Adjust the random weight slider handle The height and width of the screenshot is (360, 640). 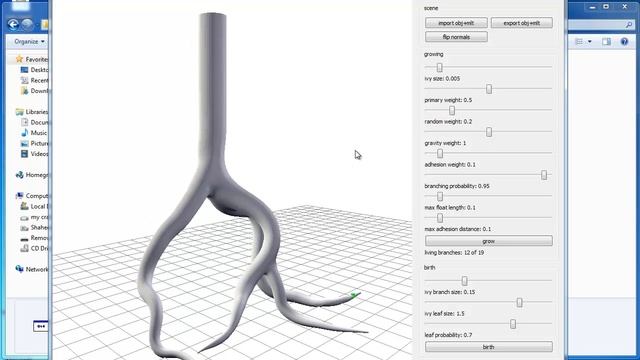452,110
